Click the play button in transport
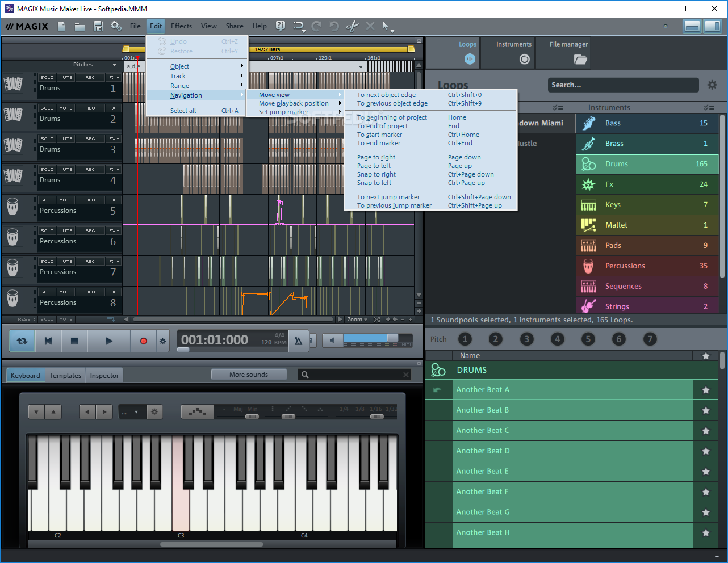The width and height of the screenshot is (728, 563). point(109,341)
